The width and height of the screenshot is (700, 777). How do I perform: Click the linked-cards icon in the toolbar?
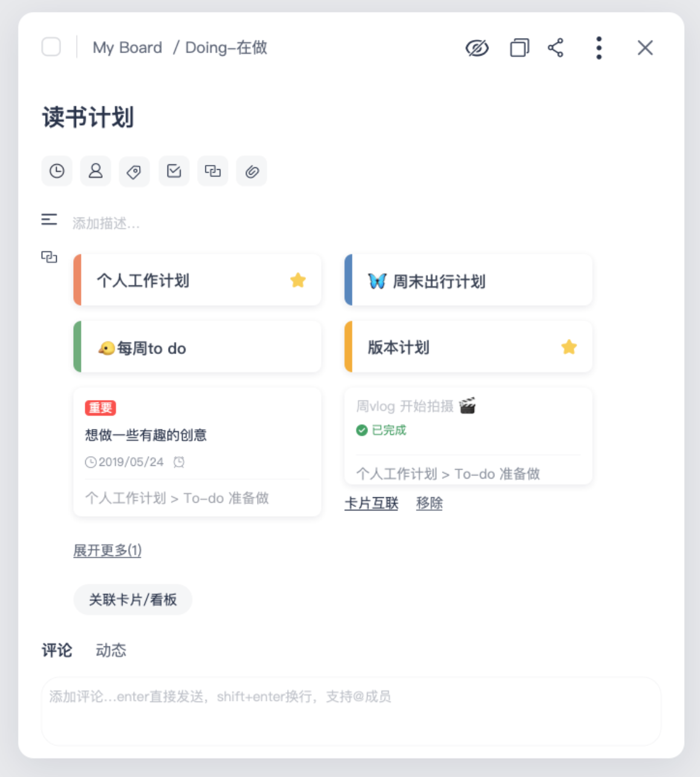(x=213, y=172)
